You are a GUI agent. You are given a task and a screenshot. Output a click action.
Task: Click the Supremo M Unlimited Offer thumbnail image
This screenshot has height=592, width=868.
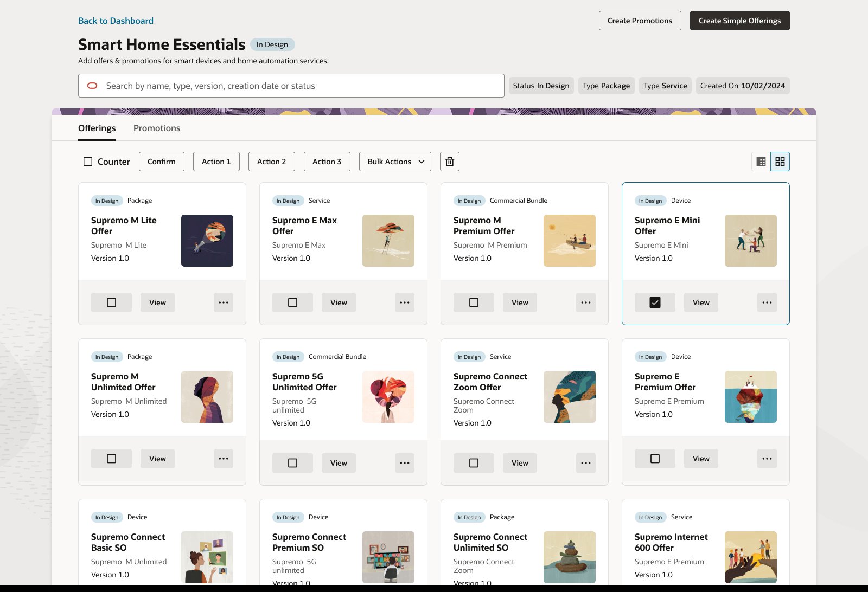click(x=207, y=397)
